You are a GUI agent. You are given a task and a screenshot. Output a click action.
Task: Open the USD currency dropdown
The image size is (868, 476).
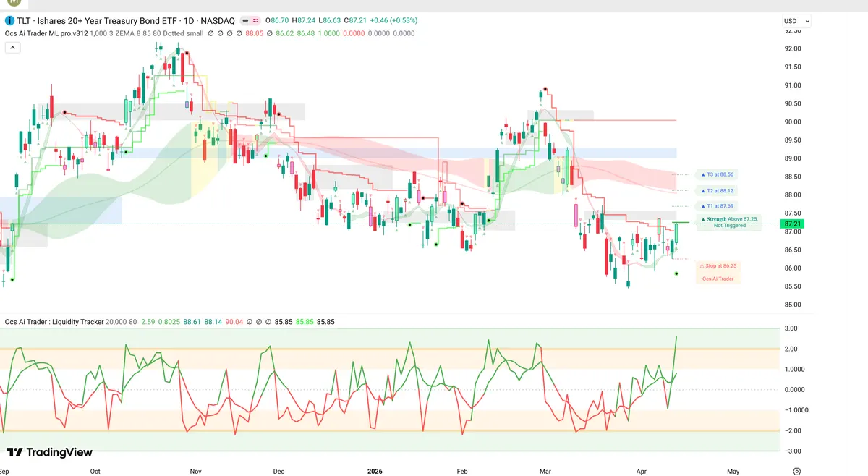coord(796,21)
